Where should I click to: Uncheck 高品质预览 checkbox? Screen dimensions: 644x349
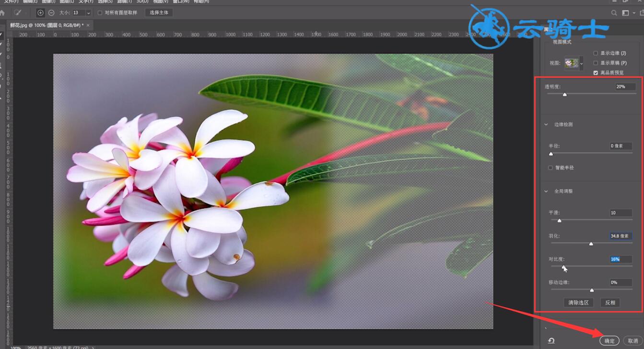(596, 73)
